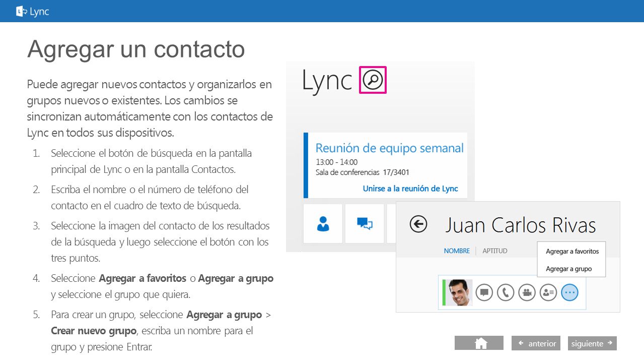
Task: Click step 1 Seleccione el botón de búsqueda
Action: click(151, 161)
